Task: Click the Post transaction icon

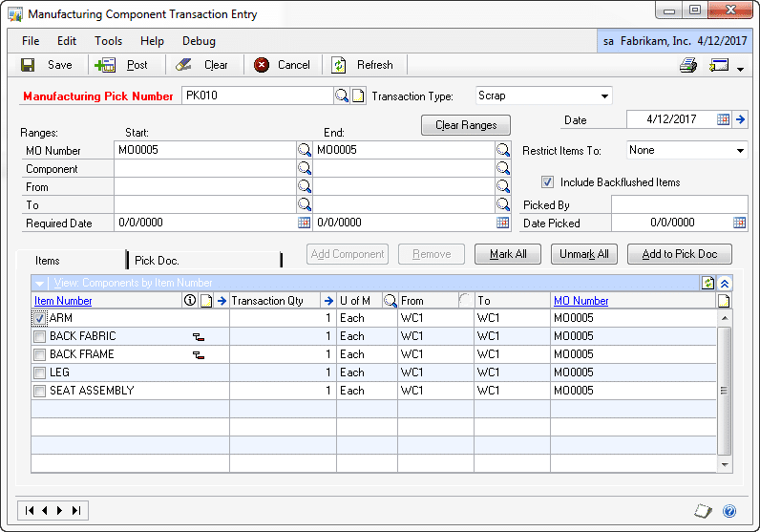Action: click(x=106, y=65)
